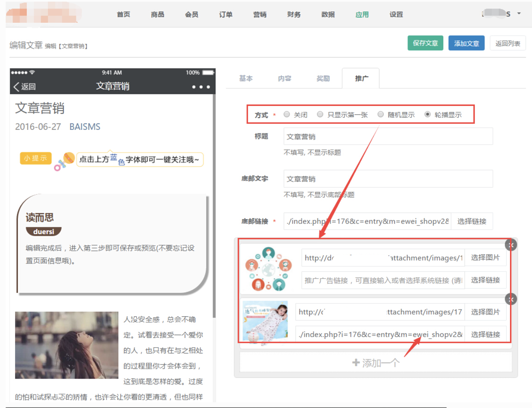Viewport: 532px width, 408px height.
Task: Open the 首页 menu
Action: (x=123, y=14)
